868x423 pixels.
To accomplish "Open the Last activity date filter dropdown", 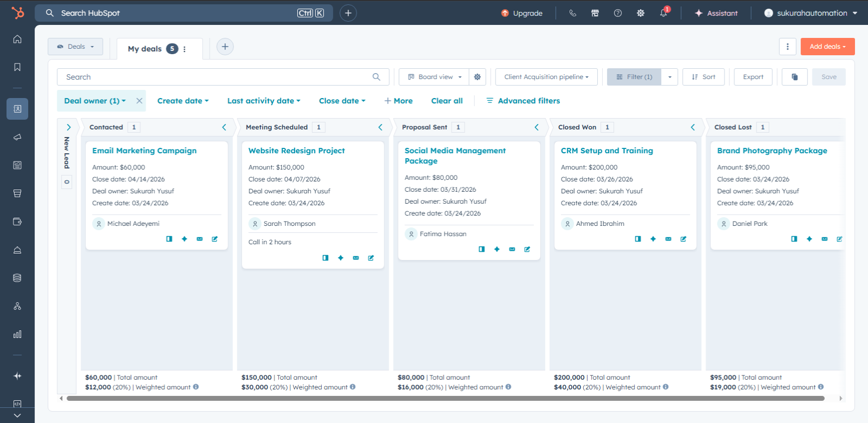I will coord(264,101).
